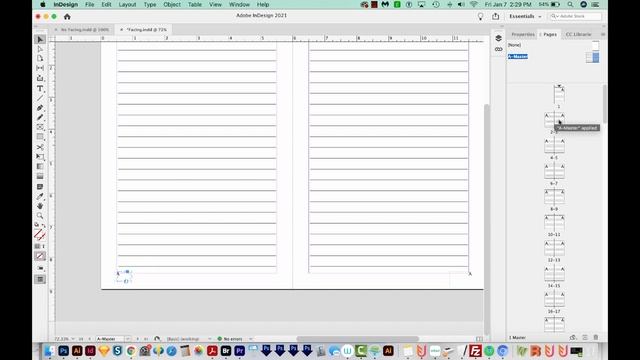This screenshot has height=360, width=640.
Task: Select the Page tool
Action: 40,58
